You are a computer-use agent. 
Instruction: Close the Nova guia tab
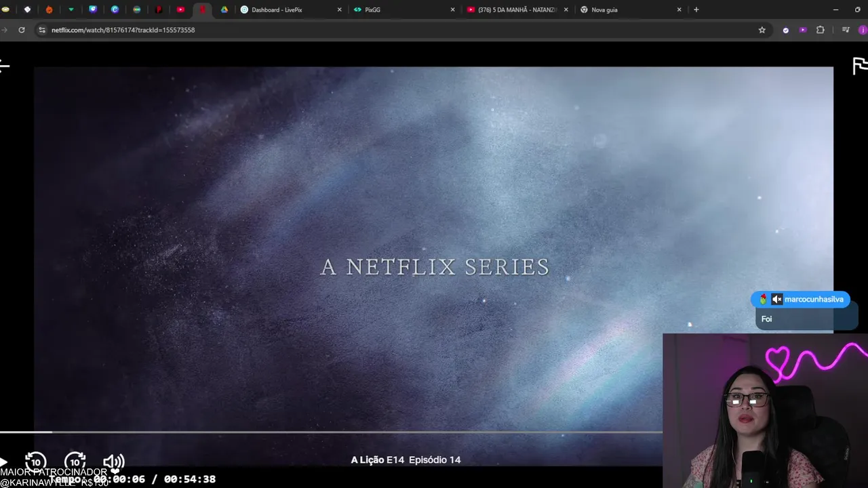coord(679,9)
